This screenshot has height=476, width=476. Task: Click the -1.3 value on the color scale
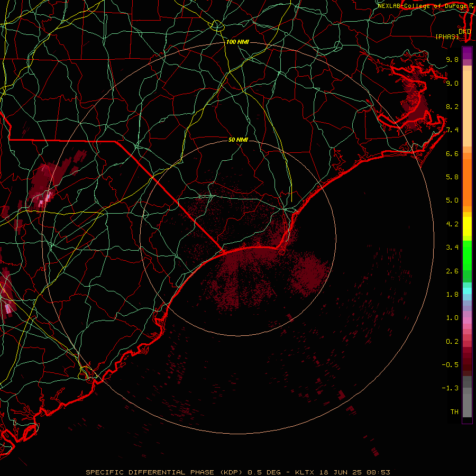450,388
